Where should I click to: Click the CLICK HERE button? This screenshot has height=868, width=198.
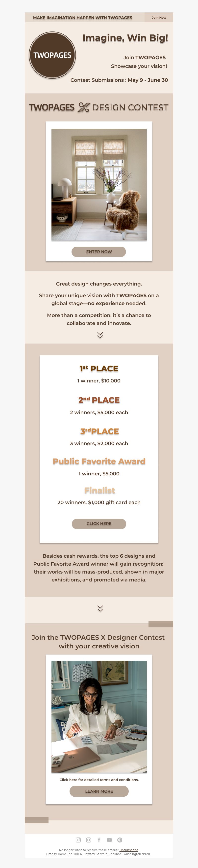tap(99, 524)
